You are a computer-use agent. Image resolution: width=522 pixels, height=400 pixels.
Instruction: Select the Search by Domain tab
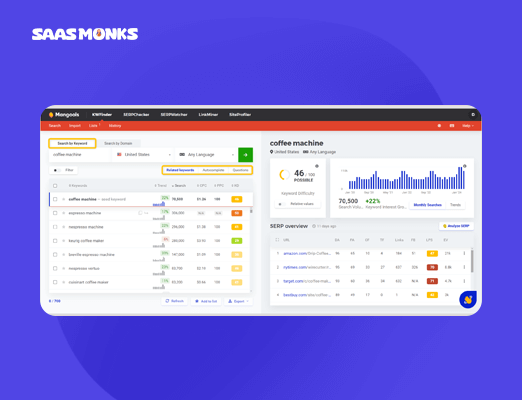pyautogui.click(x=118, y=143)
